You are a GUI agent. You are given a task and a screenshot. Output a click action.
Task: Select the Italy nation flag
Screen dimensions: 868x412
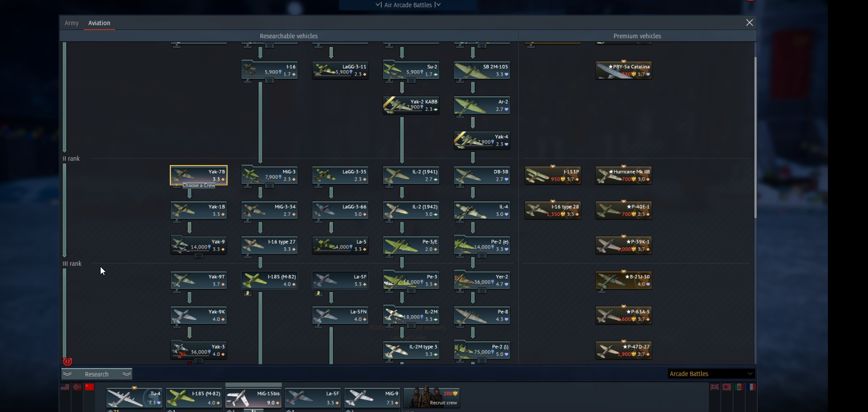coord(739,387)
